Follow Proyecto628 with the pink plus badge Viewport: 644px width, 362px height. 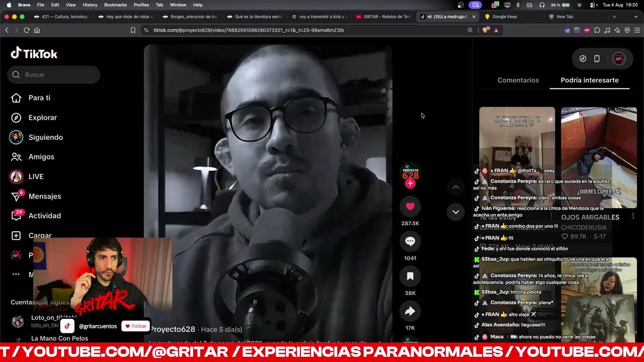point(410,183)
